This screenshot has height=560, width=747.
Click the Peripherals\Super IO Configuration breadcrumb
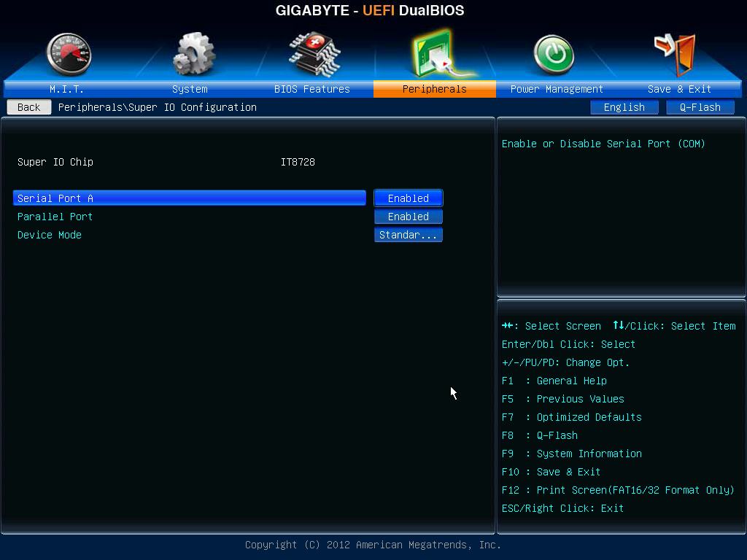pyautogui.click(x=158, y=107)
